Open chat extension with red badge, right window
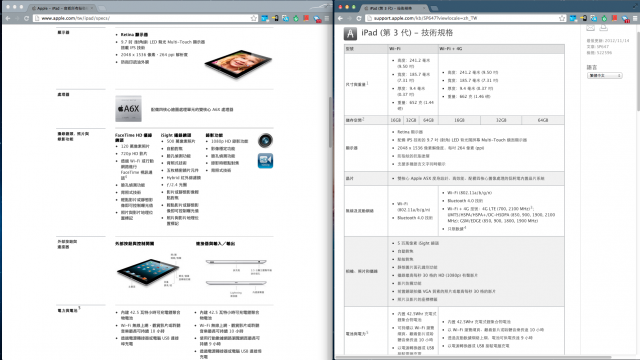Image resolution: width=640 pixels, height=360 pixels. coord(625,19)
